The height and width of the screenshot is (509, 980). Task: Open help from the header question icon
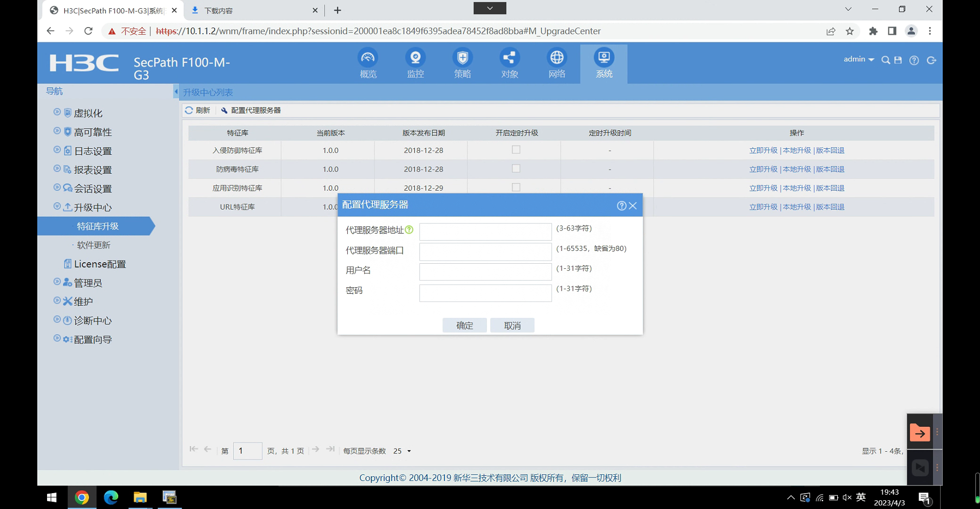pyautogui.click(x=914, y=60)
